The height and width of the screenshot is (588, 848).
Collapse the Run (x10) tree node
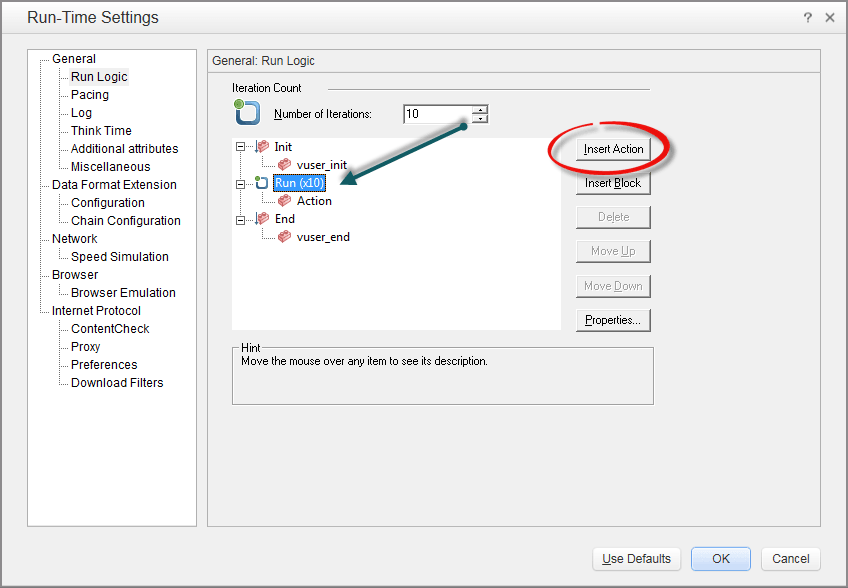pos(240,183)
